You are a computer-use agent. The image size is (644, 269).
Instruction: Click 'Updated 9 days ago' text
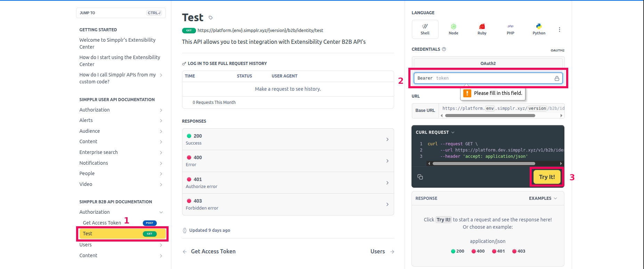click(x=210, y=230)
